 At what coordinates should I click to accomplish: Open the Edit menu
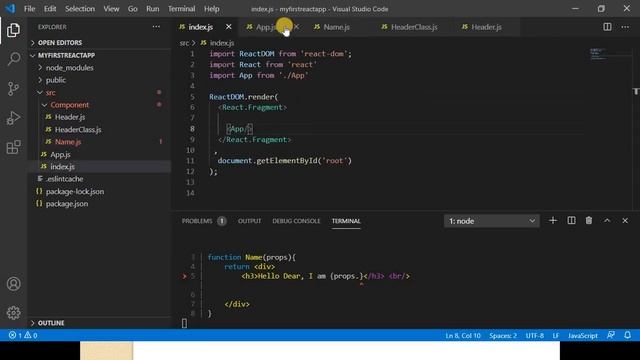pos(50,9)
